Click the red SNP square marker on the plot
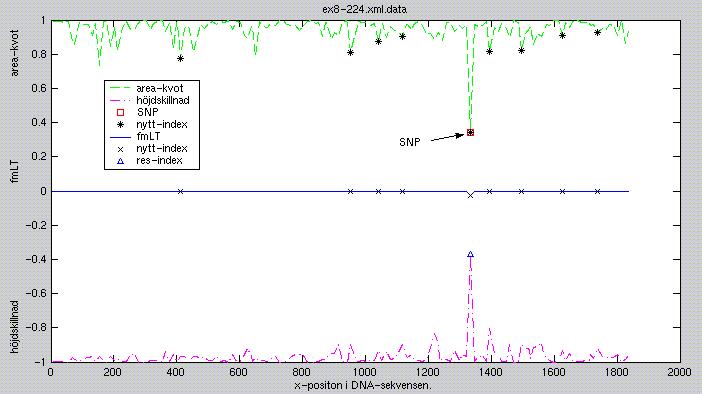The height and width of the screenshot is (394, 702). point(470,133)
